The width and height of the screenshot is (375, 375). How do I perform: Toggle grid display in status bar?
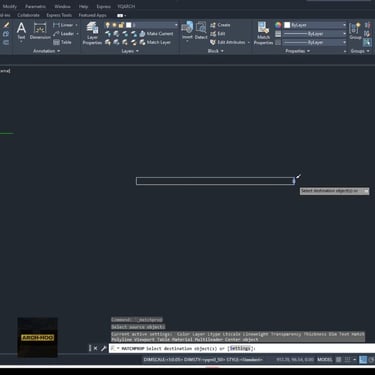pos(338,359)
